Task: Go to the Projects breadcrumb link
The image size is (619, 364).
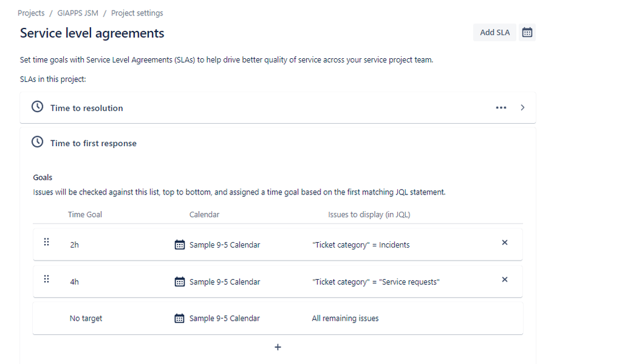Action: tap(31, 13)
